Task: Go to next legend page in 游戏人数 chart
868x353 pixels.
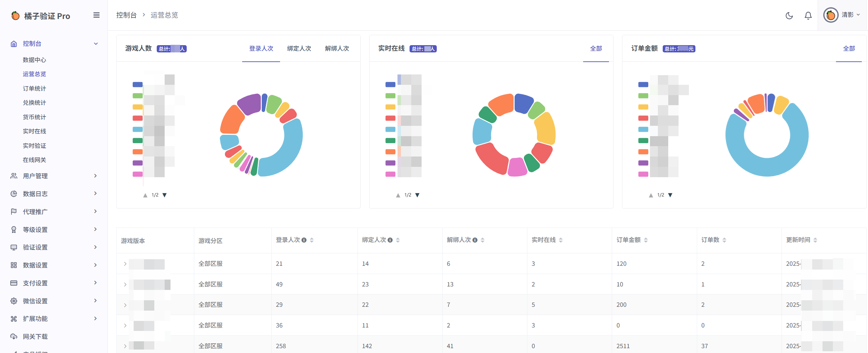Action: pyautogui.click(x=165, y=195)
